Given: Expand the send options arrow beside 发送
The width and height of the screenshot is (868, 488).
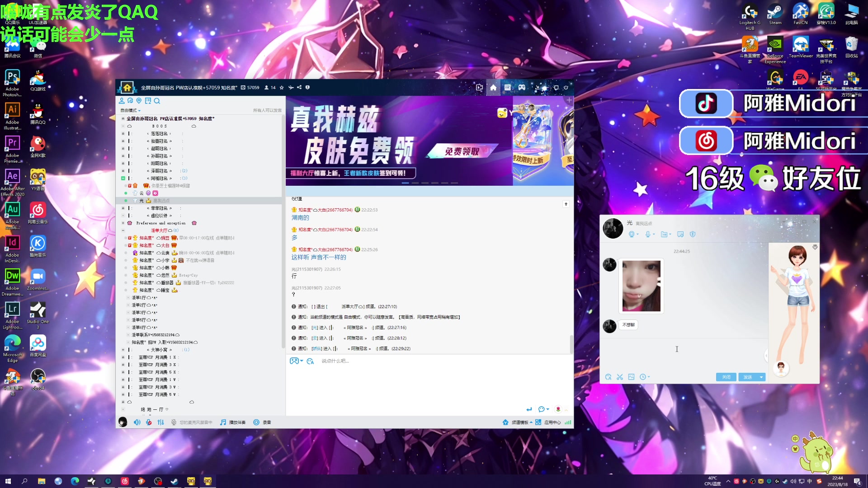Looking at the screenshot, I should 761,376.
